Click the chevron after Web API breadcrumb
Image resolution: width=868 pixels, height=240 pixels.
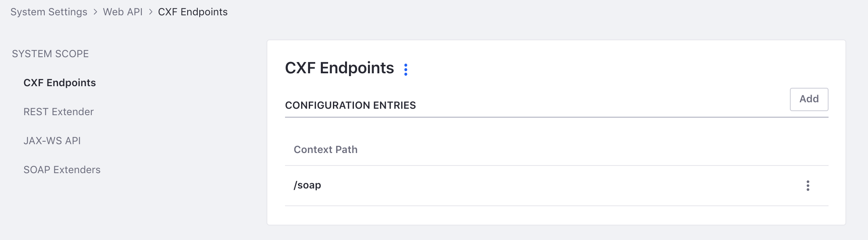pyautogui.click(x=151, y=12)
